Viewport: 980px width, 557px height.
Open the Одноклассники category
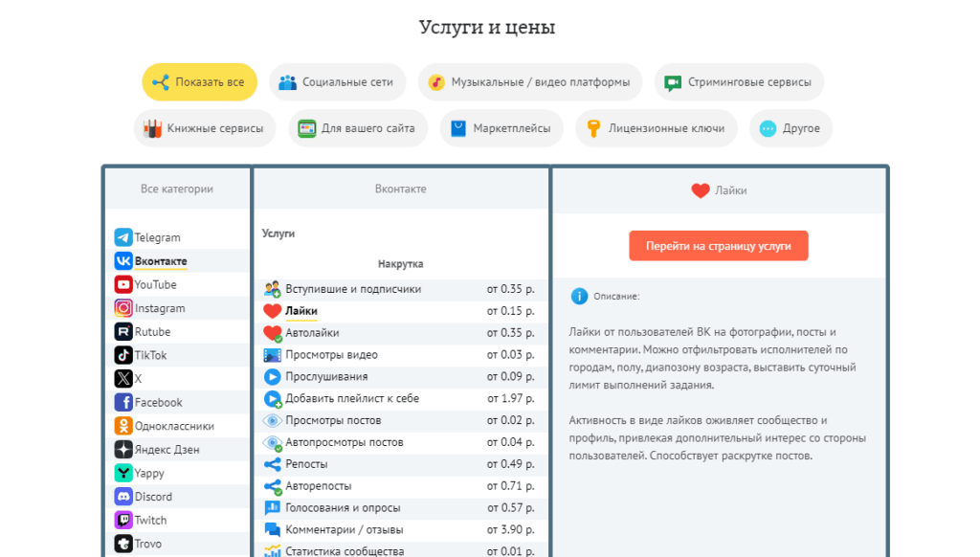[x=177, y=426]
